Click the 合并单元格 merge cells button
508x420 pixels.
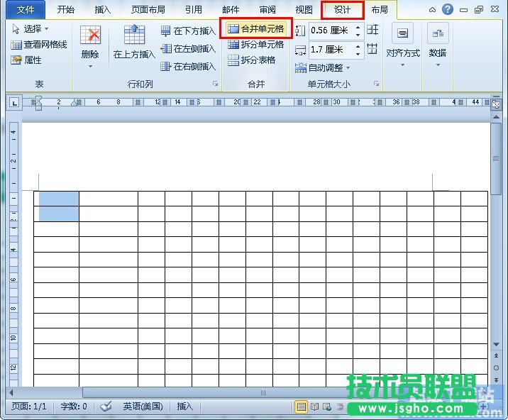[x=255, y=29]
